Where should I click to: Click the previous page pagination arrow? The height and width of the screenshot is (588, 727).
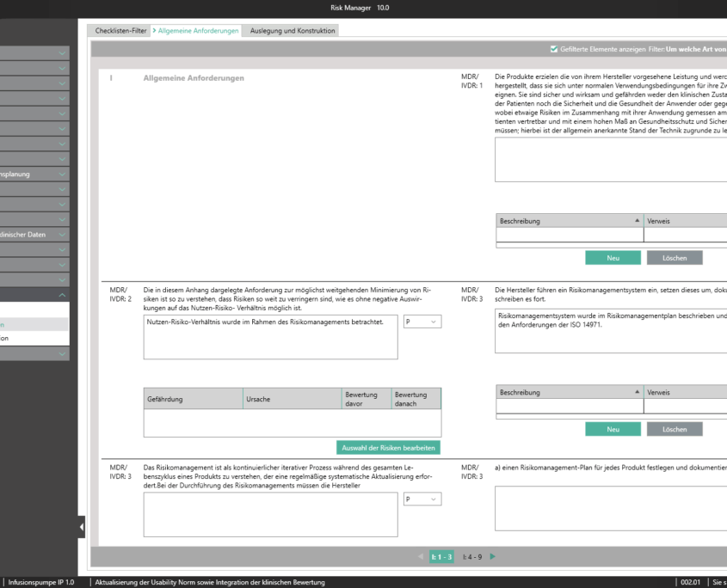click(421, 556)
